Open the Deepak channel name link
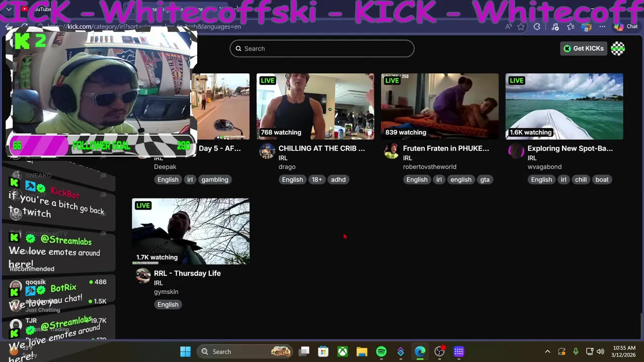Viewport: 644px width, 362px height. pyautogui.click(x=165, y=167)
